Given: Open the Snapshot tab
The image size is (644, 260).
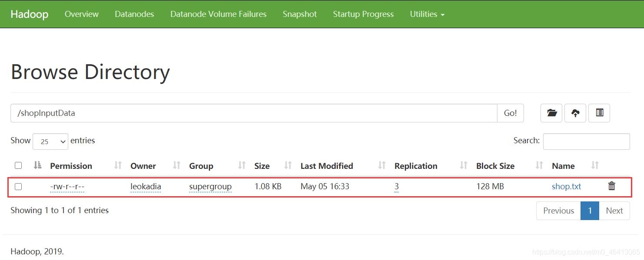Looking at the screenshot, I should (300, 14).
